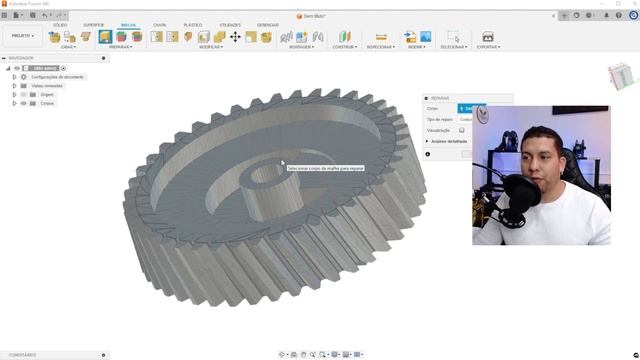Click the Reduce mesh icon in MODIFICAR
Screen dimensions: 640x360
[172, 37]
